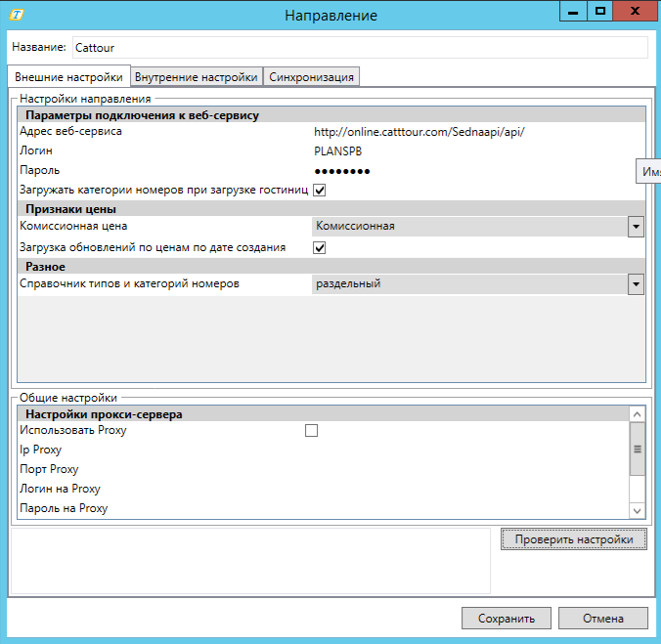Click the Отмена button
The height and width of the screenshot is (644, 661).
pos(603,619)
